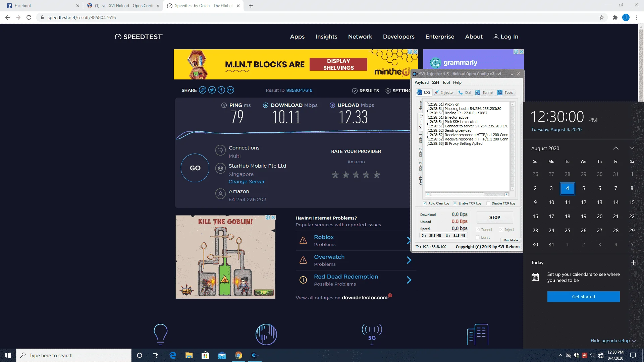This screenshot has width=644, height=362.
Task: Toggle the Enable TCP Log checkbox
Action: click(x=455, y=203)
